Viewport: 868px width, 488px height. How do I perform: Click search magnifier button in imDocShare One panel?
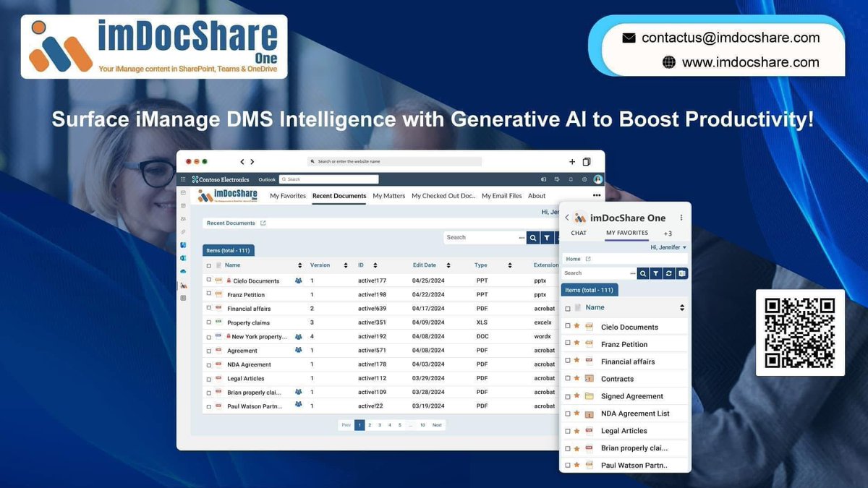[x=643, y=273]
